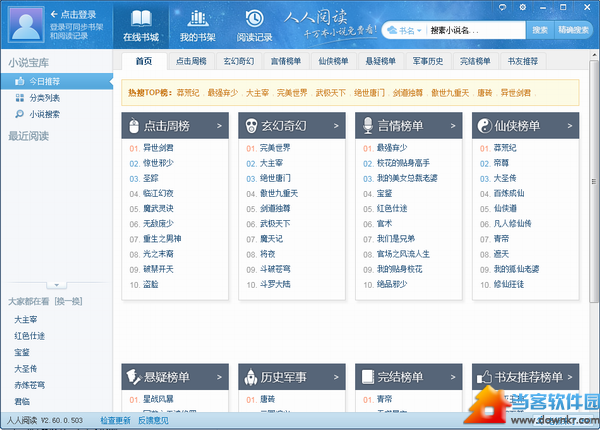This screenshot has height=430, width=600.
Task: Click 傲世九重天 in the hot search bar
Action: (x=450, y=93)
